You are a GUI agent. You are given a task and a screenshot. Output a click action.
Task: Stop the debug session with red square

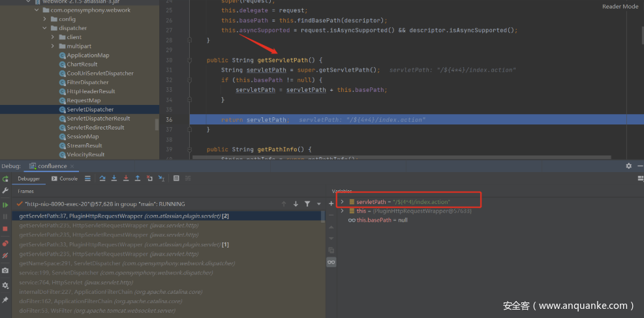pos(5,229)
